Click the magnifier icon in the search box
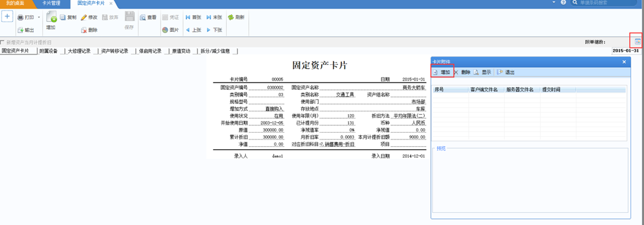Image resolution: width=644 pixels, height=225 pixels. coord(575,2)
